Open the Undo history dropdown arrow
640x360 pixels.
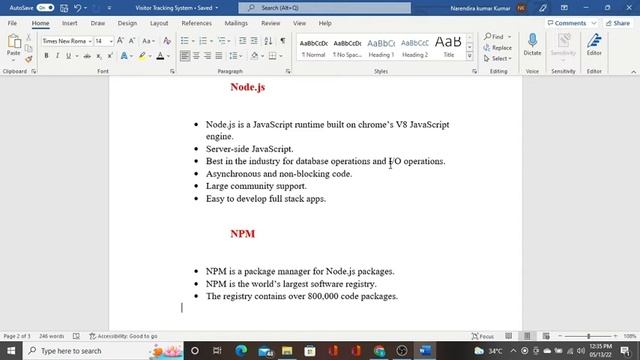coord(85,8)
